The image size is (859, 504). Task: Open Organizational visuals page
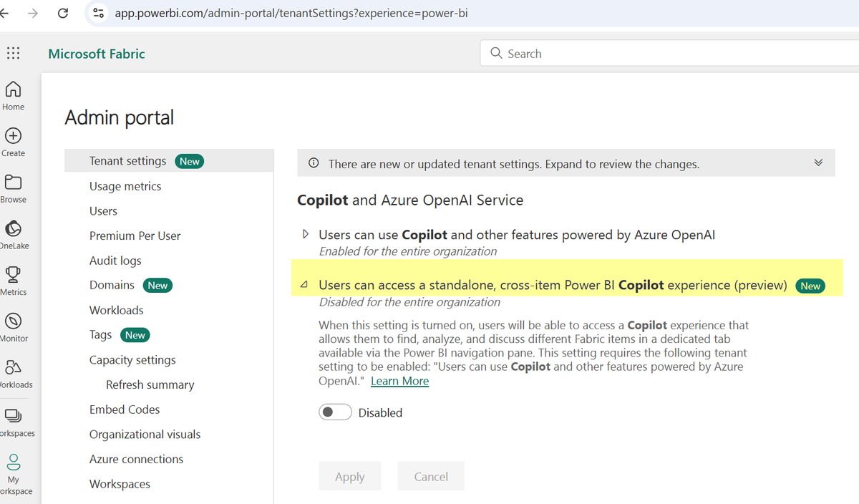(145, 435)
